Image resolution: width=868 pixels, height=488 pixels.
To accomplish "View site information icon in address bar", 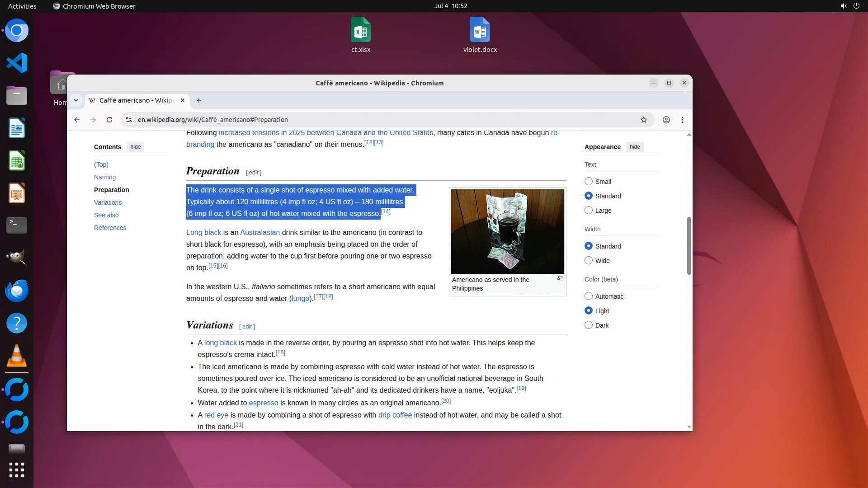I will coord(129,120).
